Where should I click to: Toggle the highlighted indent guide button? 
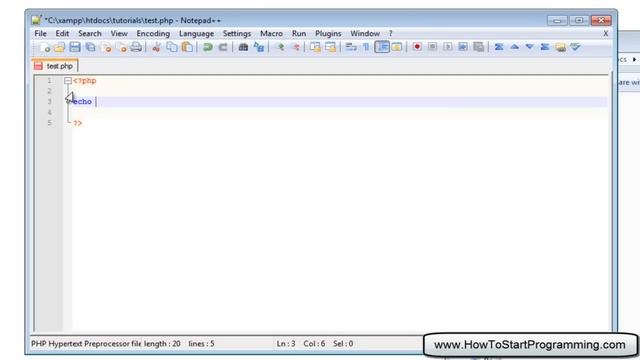pyautogui.click(x=382, y=47)
